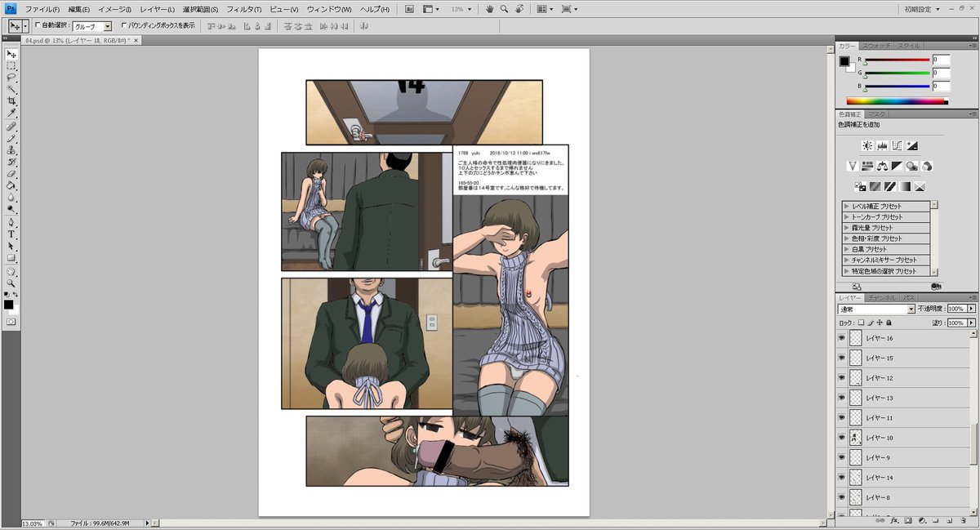The width and height of the screenshot is (980, 530).
Task: Add a Brightness/Contrast adjustment
Action: click(x=867, y=145)
